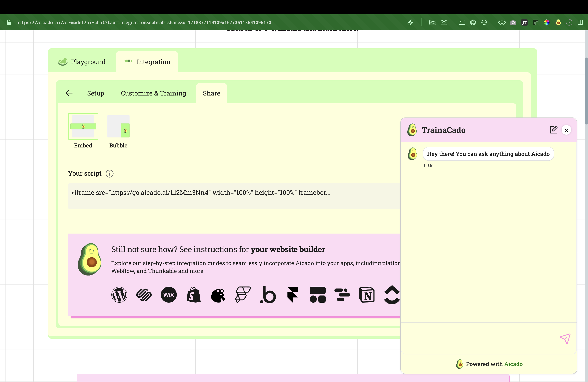The width and height of the screenshot is (588, 382).
Task: Close the TrainaCado chat widget
Action: 567,130
